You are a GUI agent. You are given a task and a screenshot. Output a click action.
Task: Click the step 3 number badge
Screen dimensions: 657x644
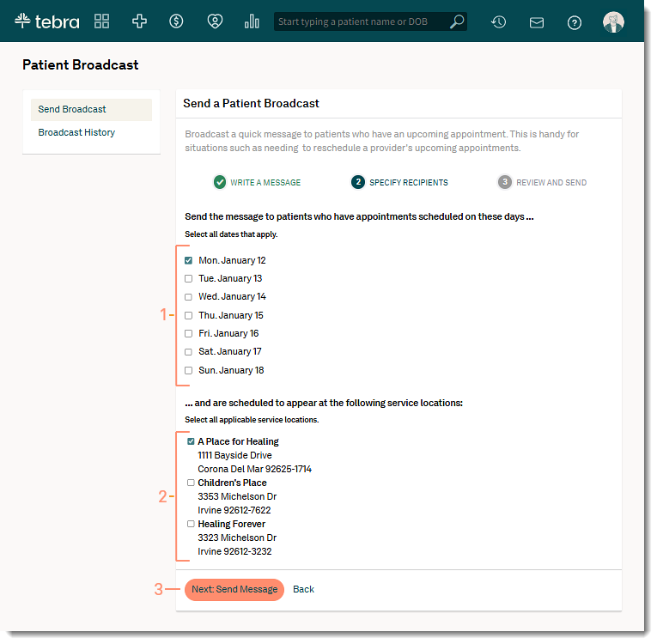505,182
